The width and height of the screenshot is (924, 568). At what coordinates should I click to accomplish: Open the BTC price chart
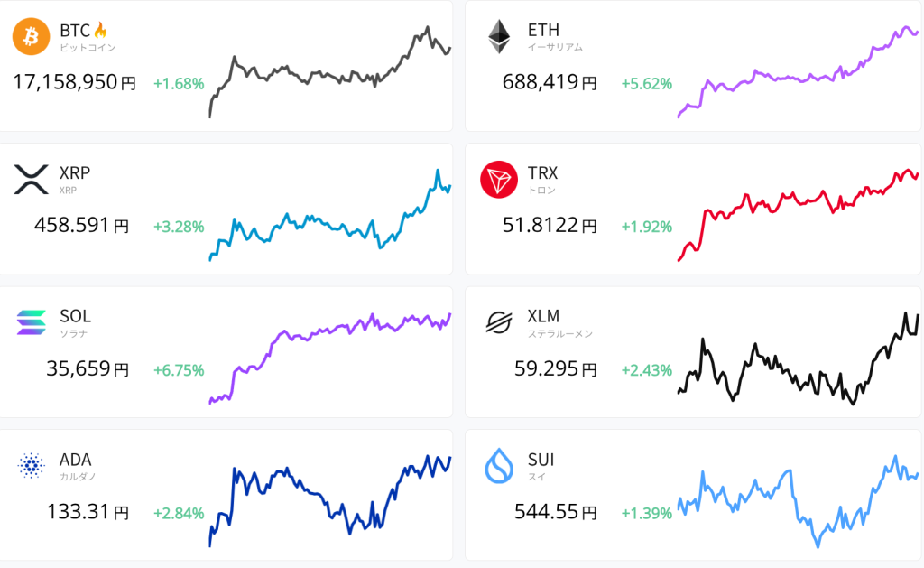tap(329, 72)
